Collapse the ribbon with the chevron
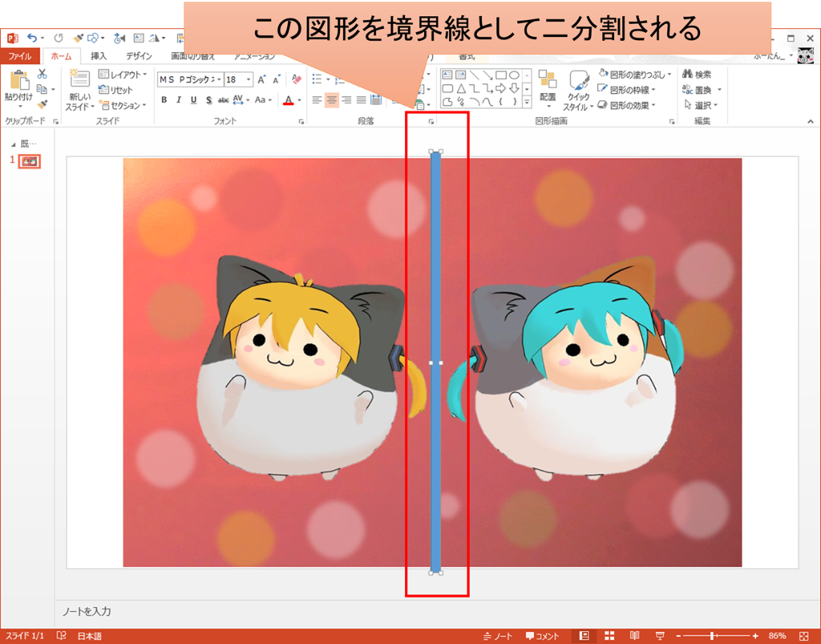Screen dimensions: 821x644 click(x=811, y=121)
